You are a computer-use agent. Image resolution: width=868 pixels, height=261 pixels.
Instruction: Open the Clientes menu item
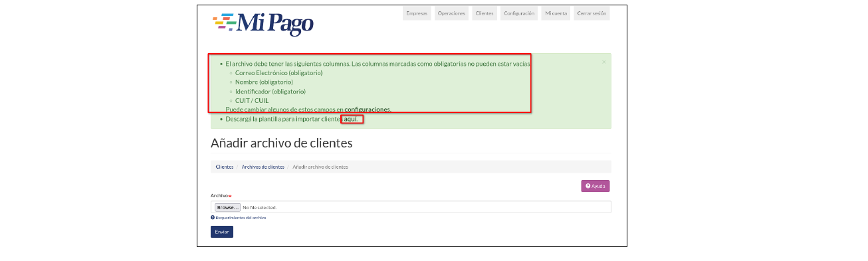tap(485, 13)
